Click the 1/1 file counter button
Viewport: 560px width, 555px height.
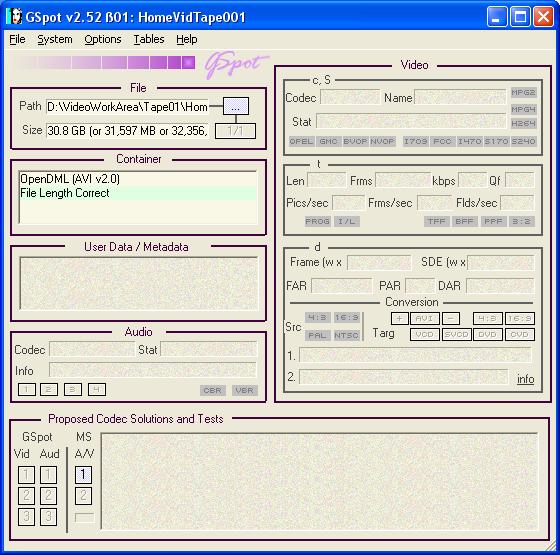pyautogui.click(x=235, y=131)
